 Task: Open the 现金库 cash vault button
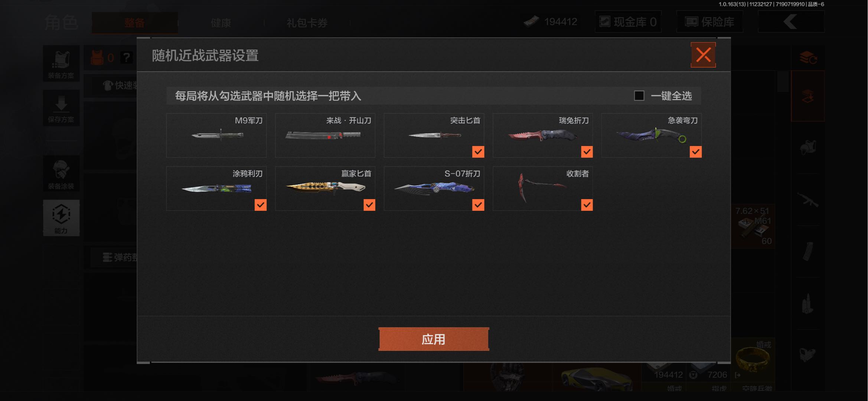point(628,22)
